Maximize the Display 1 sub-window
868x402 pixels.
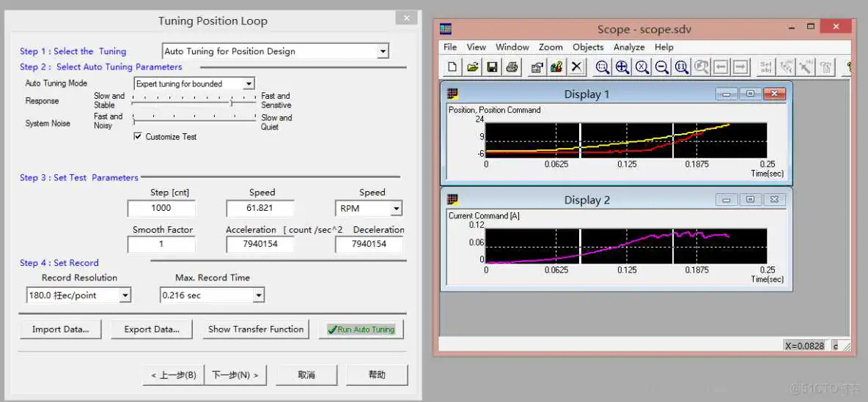[750, 94]
